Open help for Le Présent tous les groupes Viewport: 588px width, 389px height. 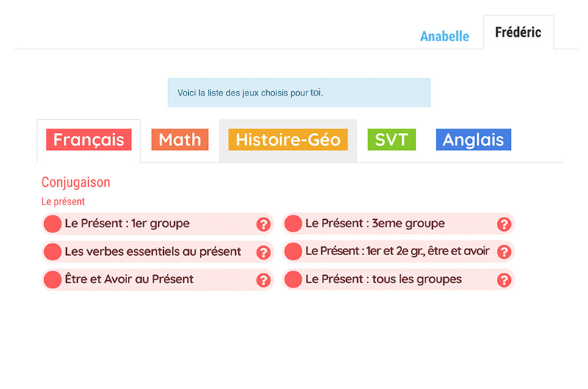(504, 280)
